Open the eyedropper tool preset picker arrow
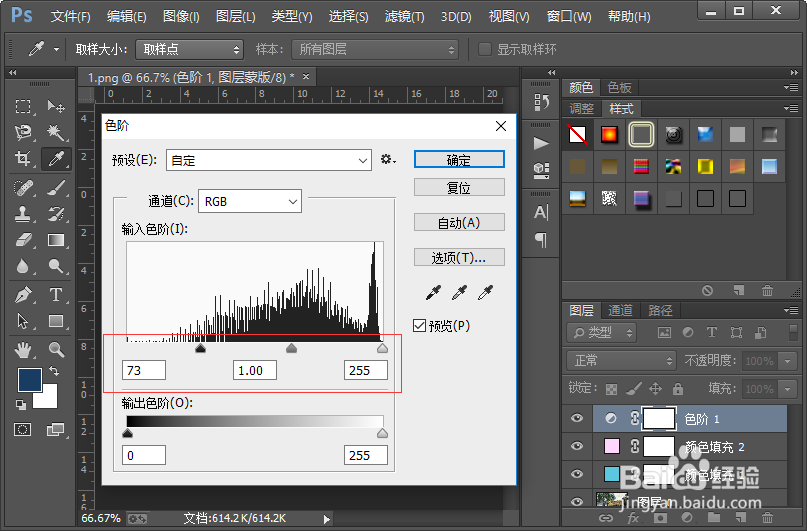Viewport: 807px width, 531px height. point(56,49)
